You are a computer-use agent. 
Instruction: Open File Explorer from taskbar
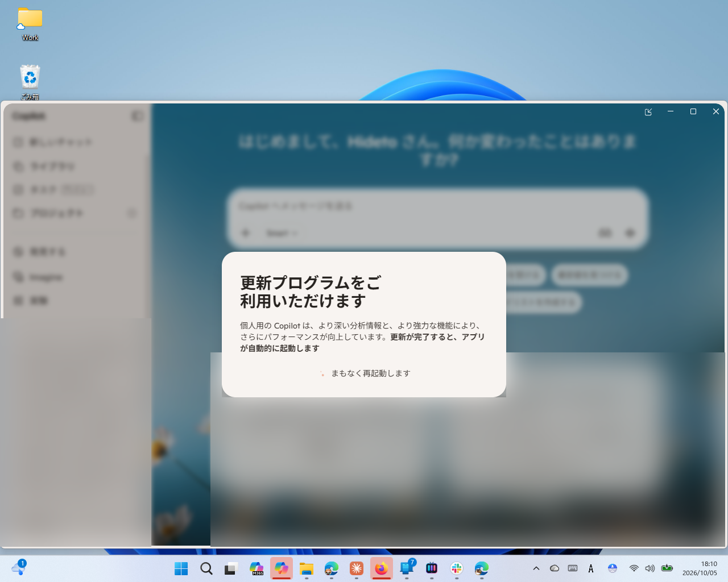point(307,568)
